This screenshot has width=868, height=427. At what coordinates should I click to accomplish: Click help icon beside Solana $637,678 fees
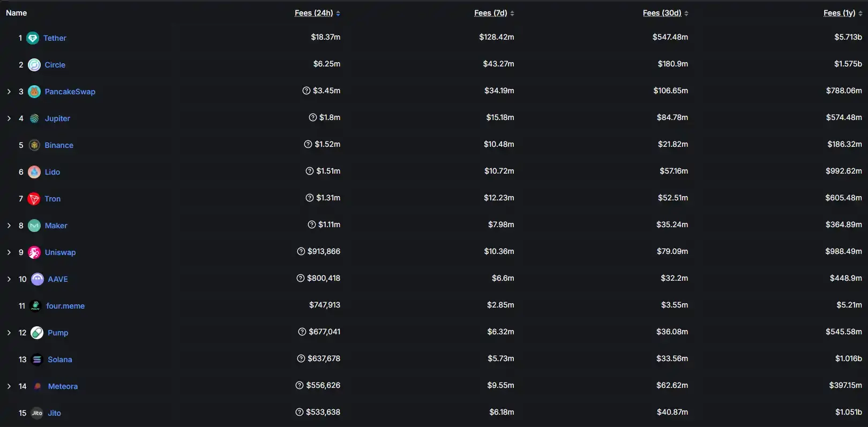(301, 358)
